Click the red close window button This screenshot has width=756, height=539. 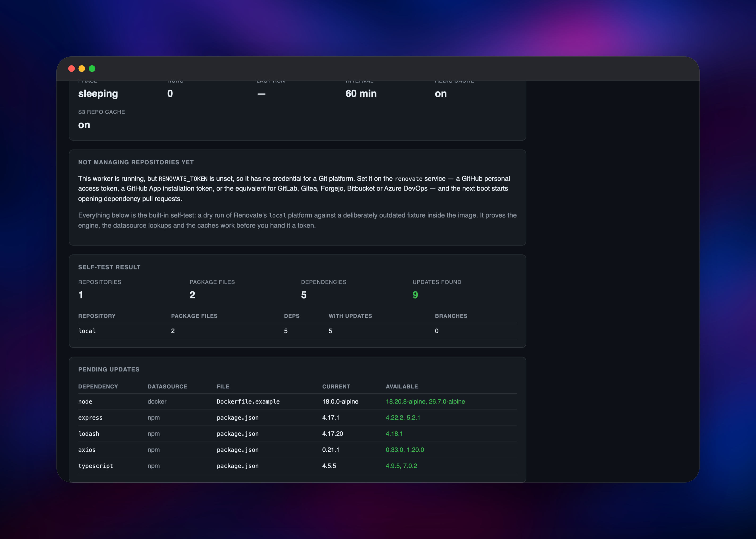tap(71, 69)
